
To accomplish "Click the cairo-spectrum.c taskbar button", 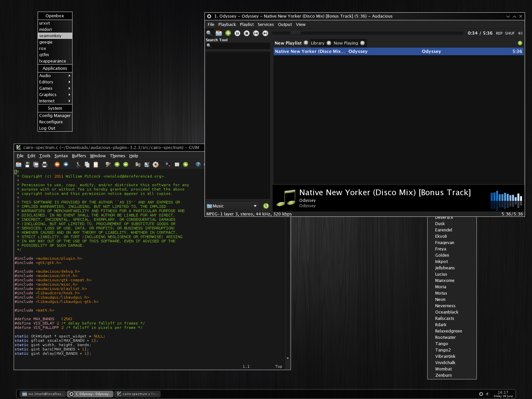I will tap(137, 394).
